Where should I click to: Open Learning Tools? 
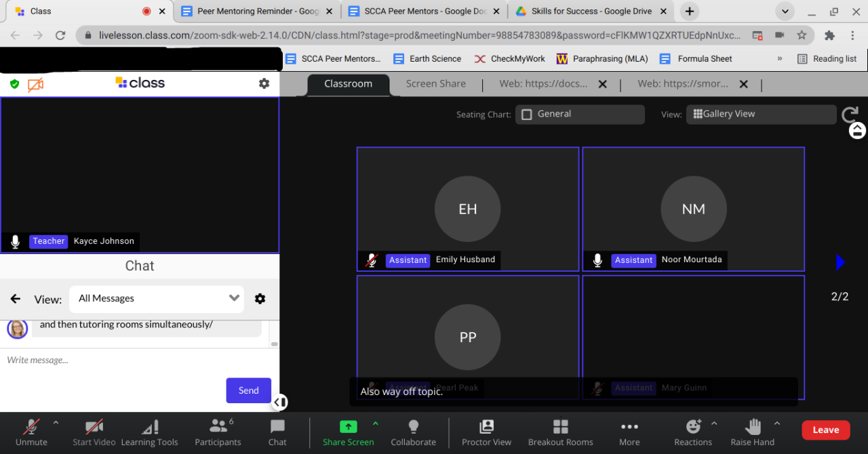pos(149,432)
